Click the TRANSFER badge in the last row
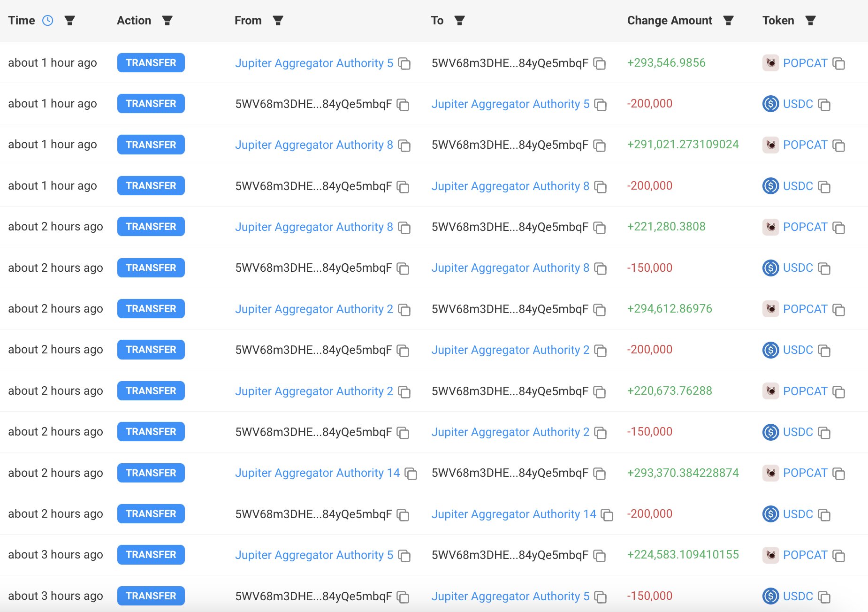 pyautogui.click(x=151, y=596)
